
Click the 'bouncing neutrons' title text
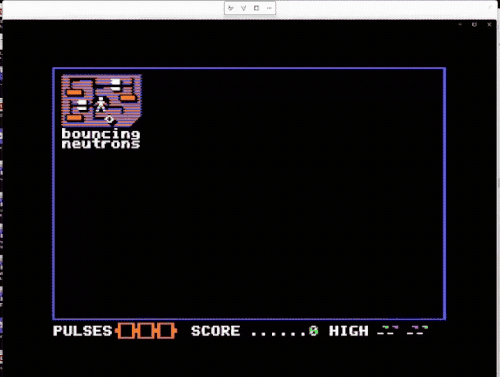101,139
